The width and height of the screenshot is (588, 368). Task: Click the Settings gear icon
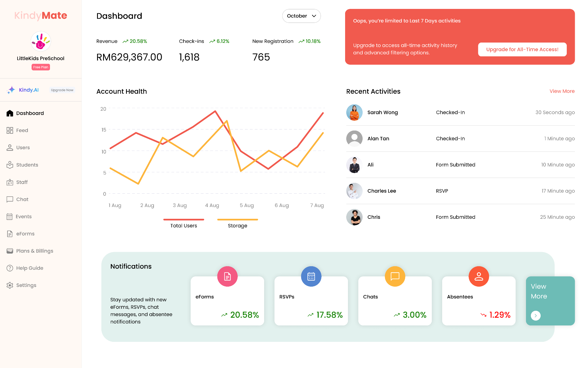pyautogui.click(x=10, y=285)
